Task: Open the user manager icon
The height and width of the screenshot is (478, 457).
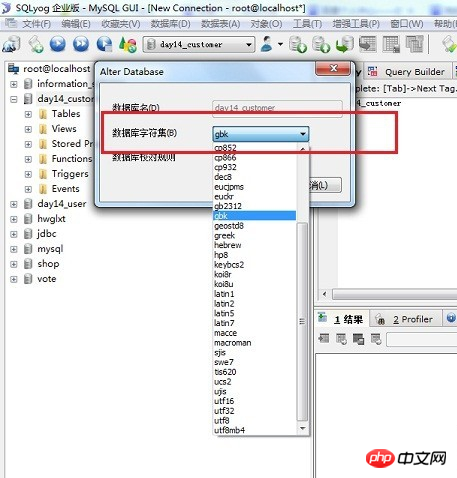Action: pos(267,44)
